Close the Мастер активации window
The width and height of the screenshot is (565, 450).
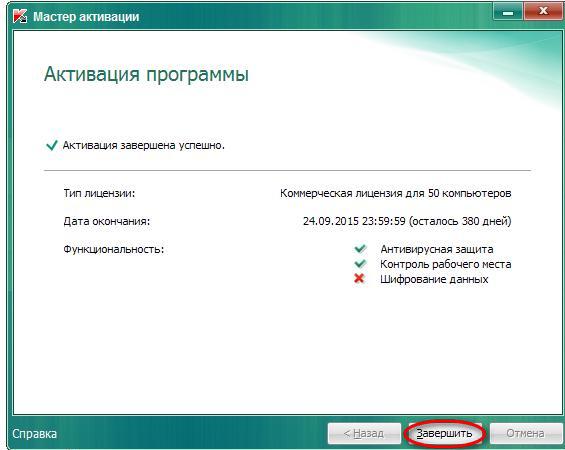pyautogui.click(x=543, y=12)
